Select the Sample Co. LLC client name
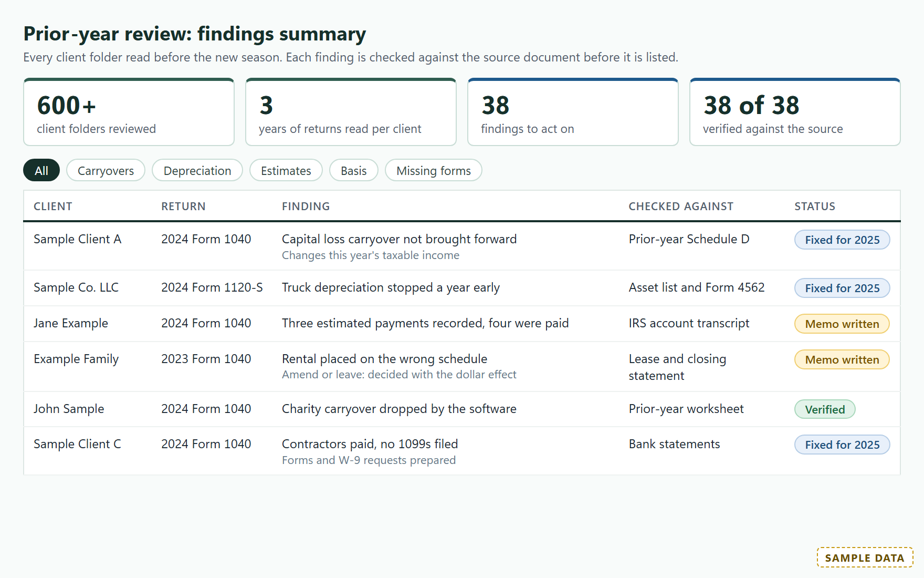Image resolution: width=924 pixels, height=578 pixels. (x=76, y=287)
